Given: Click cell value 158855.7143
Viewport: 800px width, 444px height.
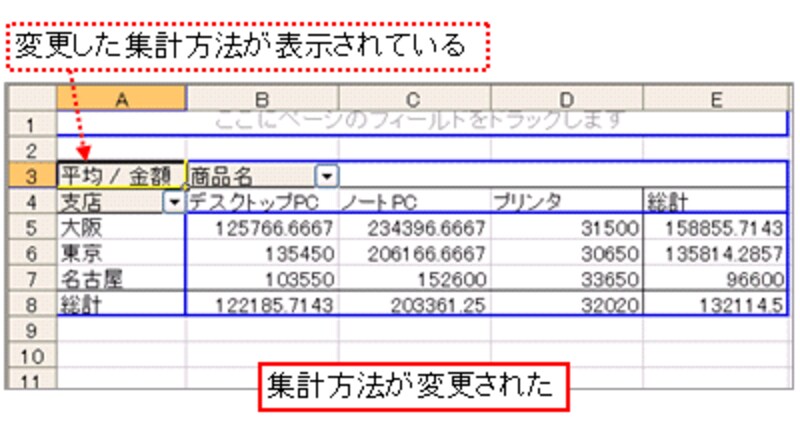Looking at the screenshot, I should pos(716,228).
